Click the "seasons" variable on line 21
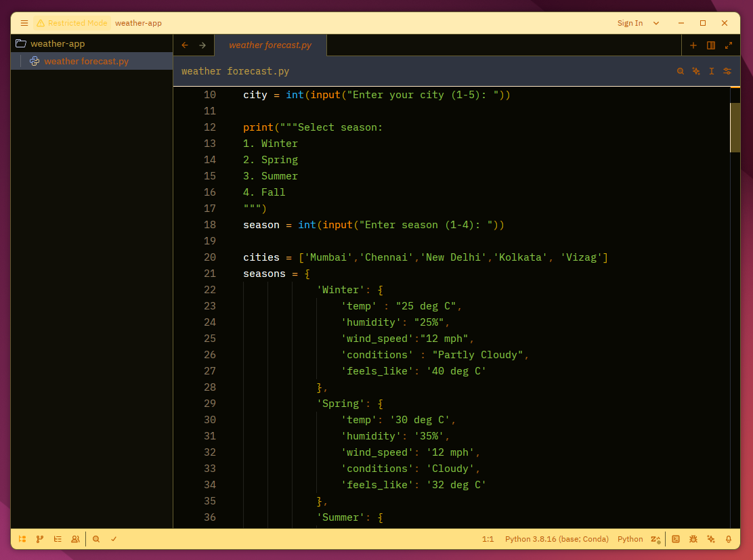Screen dimensions: 753x560 point(264,274)
